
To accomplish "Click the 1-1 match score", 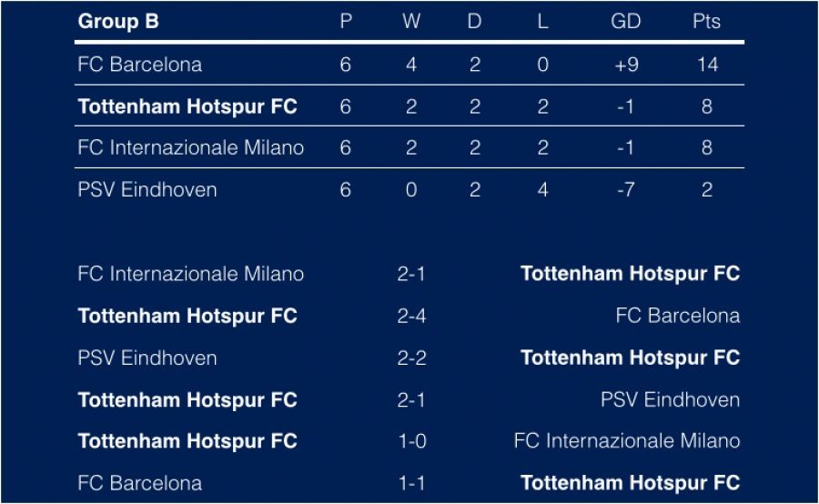I will pos(411,483).
